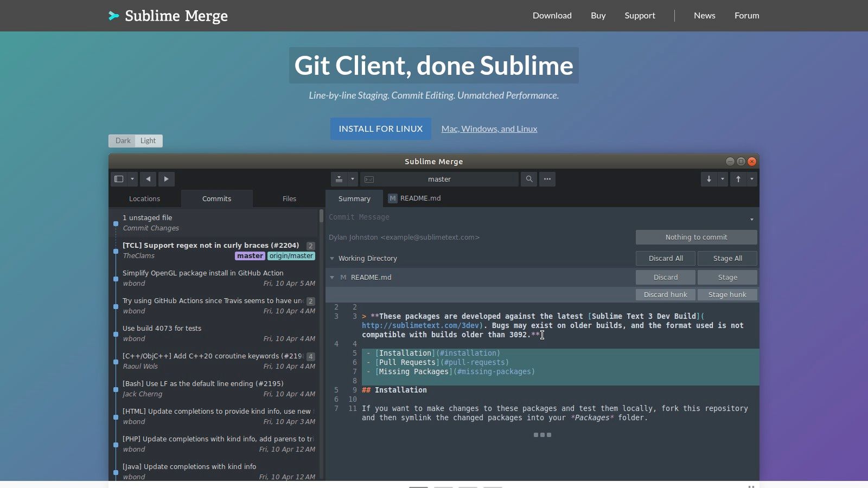Open the commit message dropdown arrow
868x488 pixels.
(752, 219)
